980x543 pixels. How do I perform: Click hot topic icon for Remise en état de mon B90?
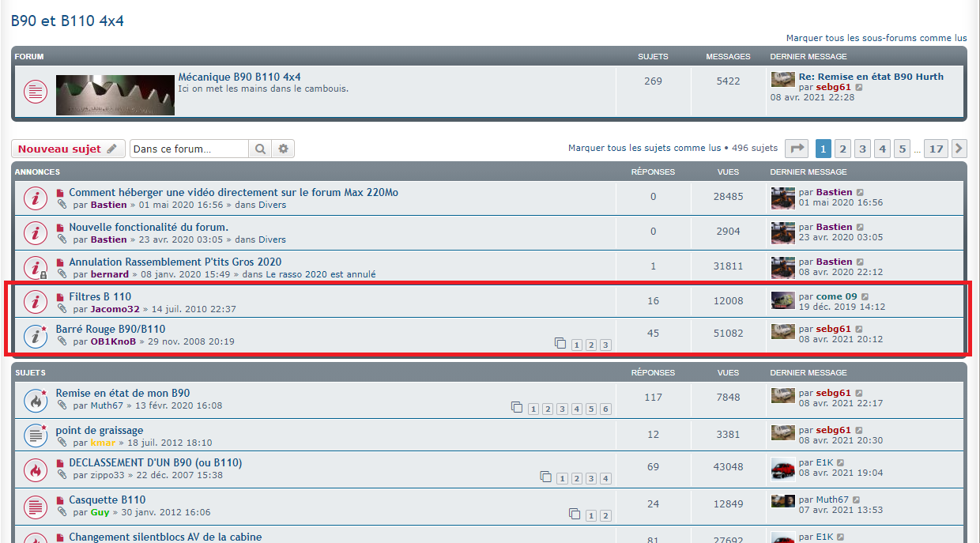tap(35, 400)
